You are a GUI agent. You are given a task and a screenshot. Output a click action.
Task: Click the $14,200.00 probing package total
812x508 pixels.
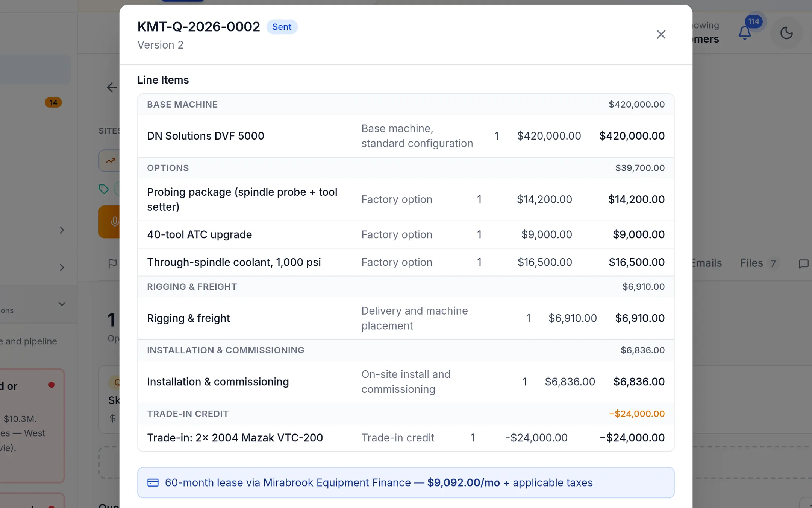click(636, 199)
